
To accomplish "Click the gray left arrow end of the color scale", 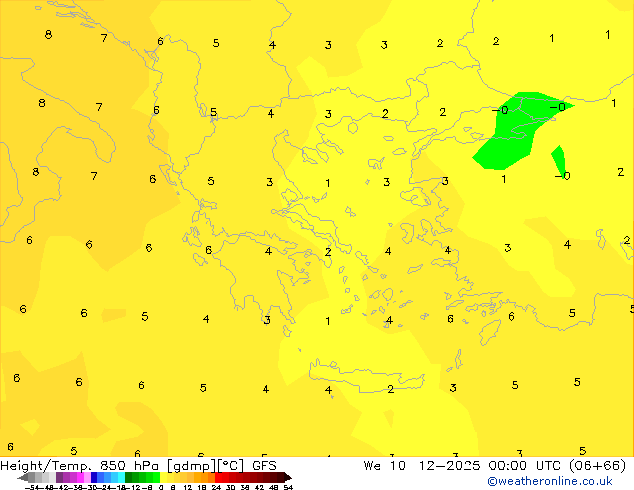I will [23, 478].
